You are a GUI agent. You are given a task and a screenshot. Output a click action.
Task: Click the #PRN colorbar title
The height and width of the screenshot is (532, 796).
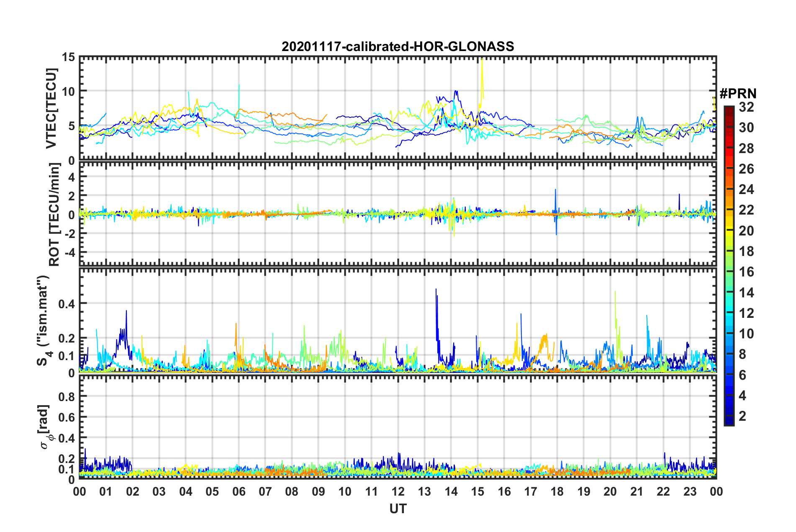point(737,93)
